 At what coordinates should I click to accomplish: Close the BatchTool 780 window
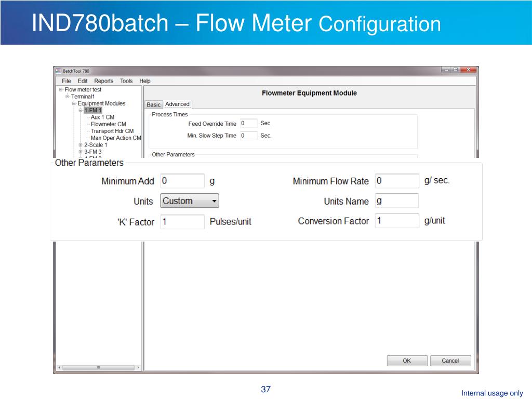tap(469, 70)
